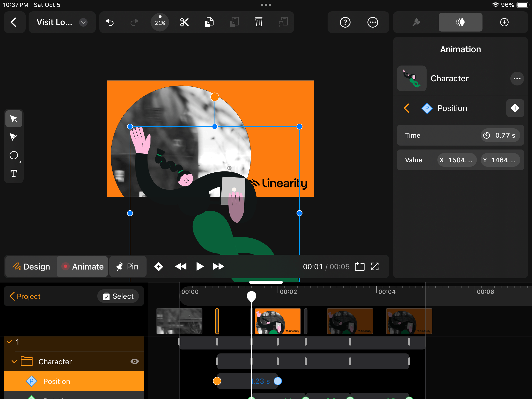Collapse artboard 1 row
532x399 pixels.
(9, 342)
